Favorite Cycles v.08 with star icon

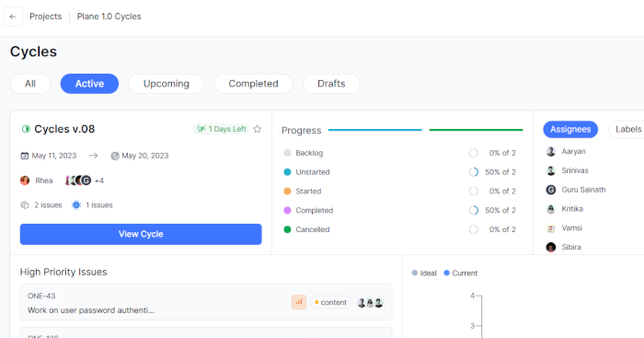pyautogui.click(x=257, y=129)
